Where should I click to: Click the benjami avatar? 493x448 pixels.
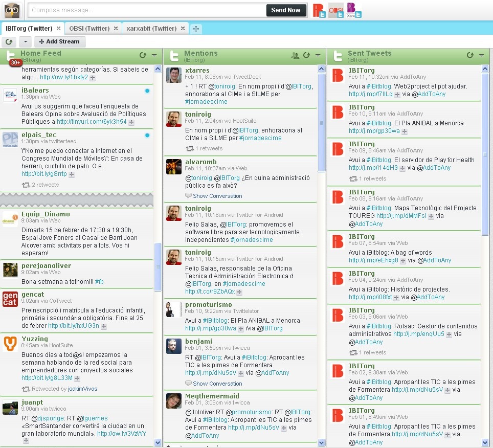(x=174, y=346)
